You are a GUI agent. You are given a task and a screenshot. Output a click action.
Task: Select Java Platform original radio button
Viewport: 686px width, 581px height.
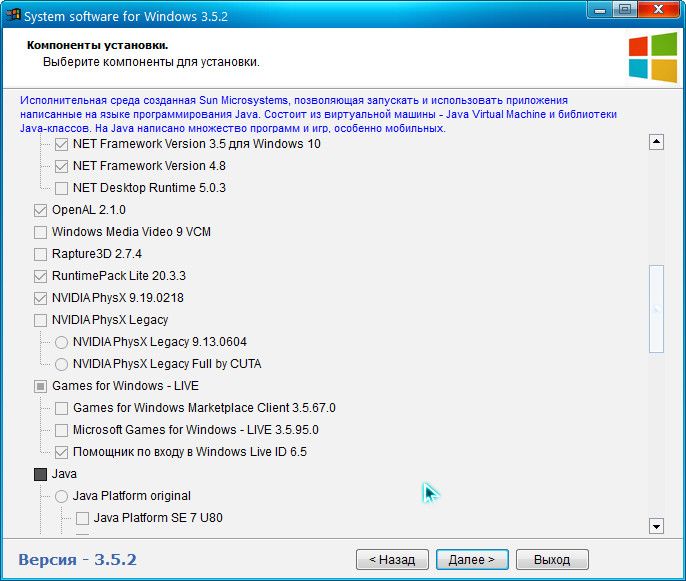click(61, 496)
